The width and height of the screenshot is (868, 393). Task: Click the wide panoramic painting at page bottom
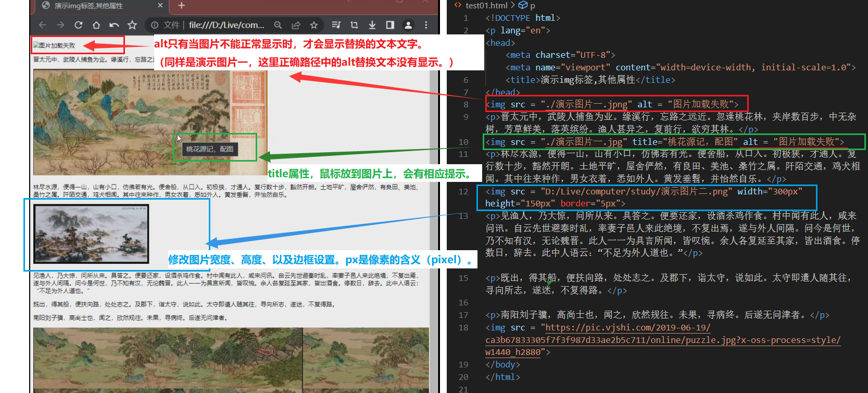pyautogui.click(x=231, y=360)
